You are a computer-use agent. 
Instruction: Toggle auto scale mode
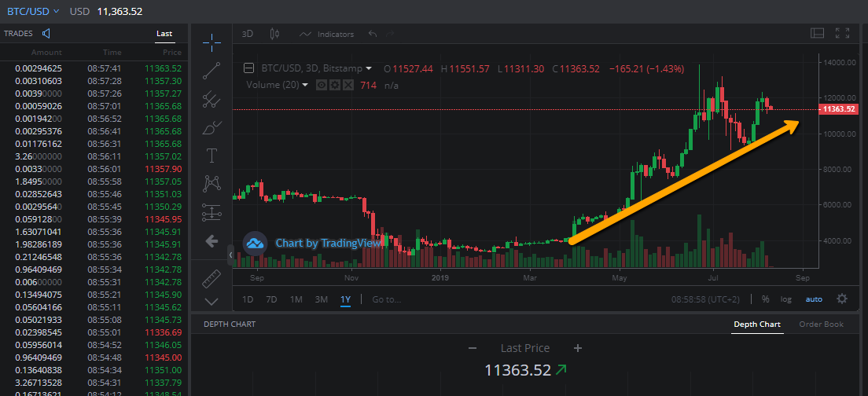814,299
